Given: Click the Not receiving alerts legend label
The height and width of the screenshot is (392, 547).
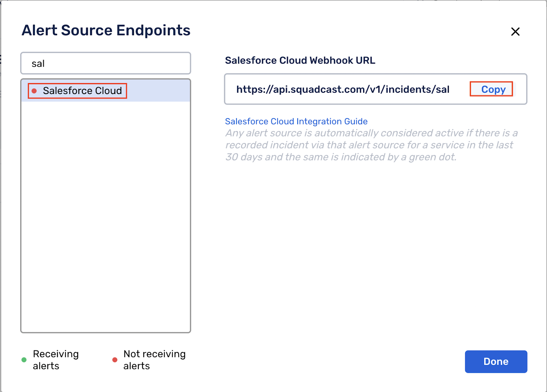Looking at the screenshot, I should pos(155,360).
